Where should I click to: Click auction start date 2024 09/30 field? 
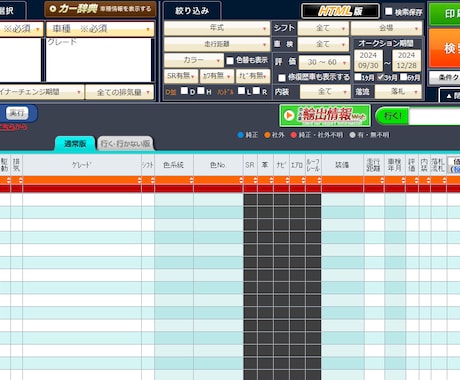pyautogui.click(x=368, y=60)
